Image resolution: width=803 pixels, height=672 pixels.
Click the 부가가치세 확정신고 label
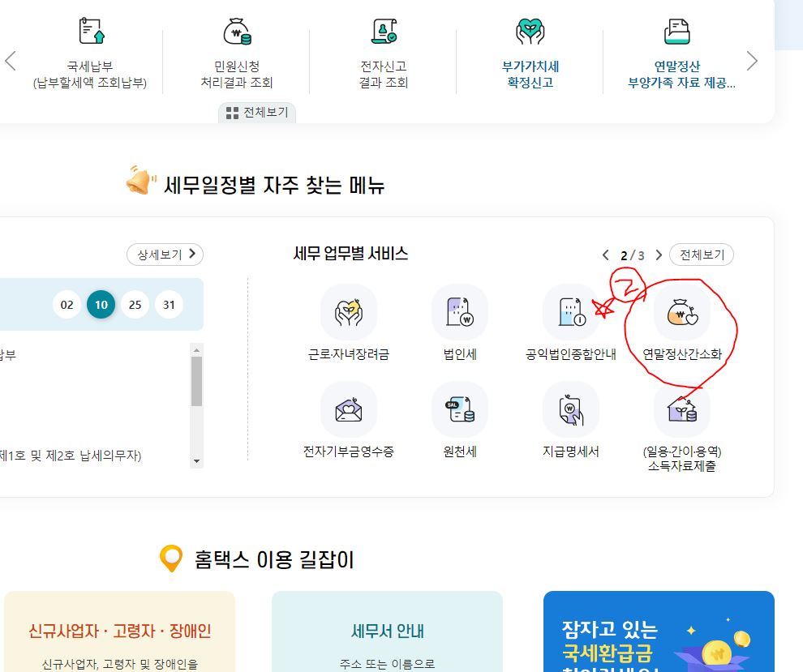[x=530, y=75]
